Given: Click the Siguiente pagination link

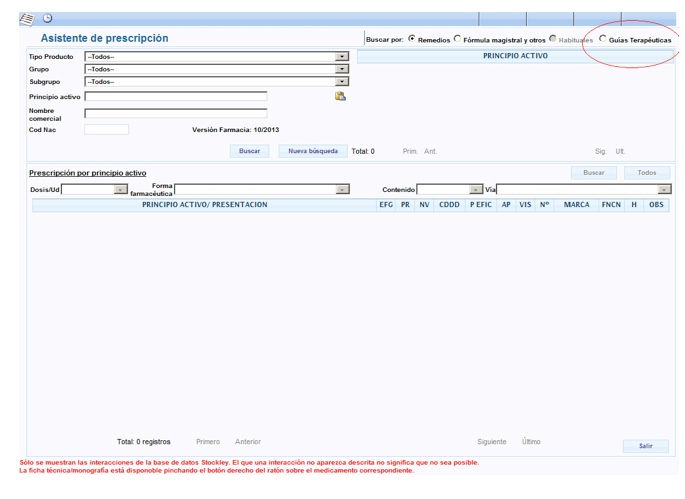Looking at the screenshot, I should [x=491, y=441].
